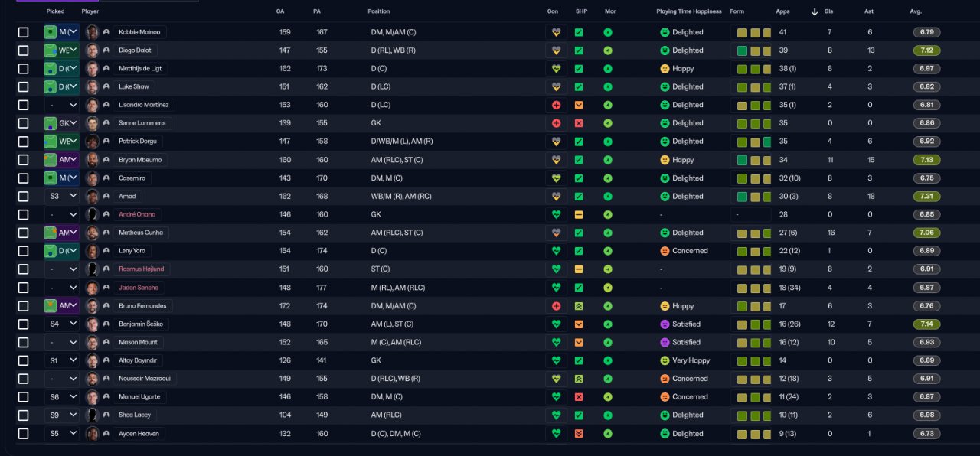Click Bruno Fernandes' player portrait

[93, 306]
